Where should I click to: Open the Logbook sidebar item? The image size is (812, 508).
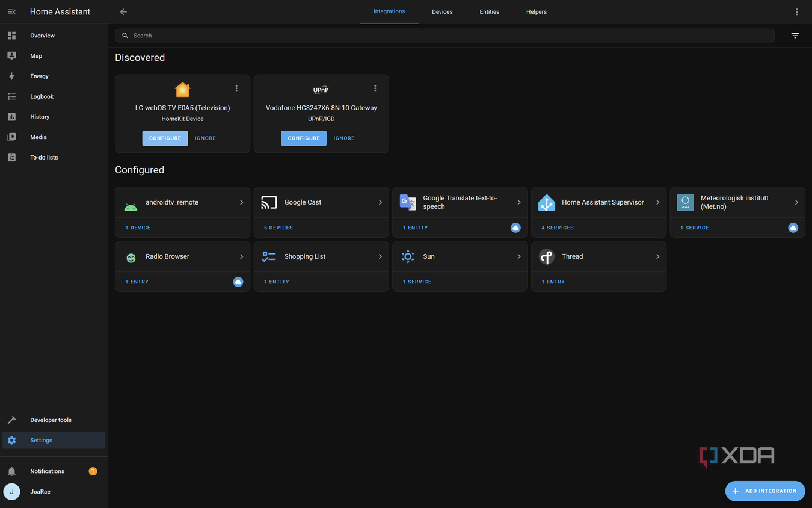pos(54,96)
